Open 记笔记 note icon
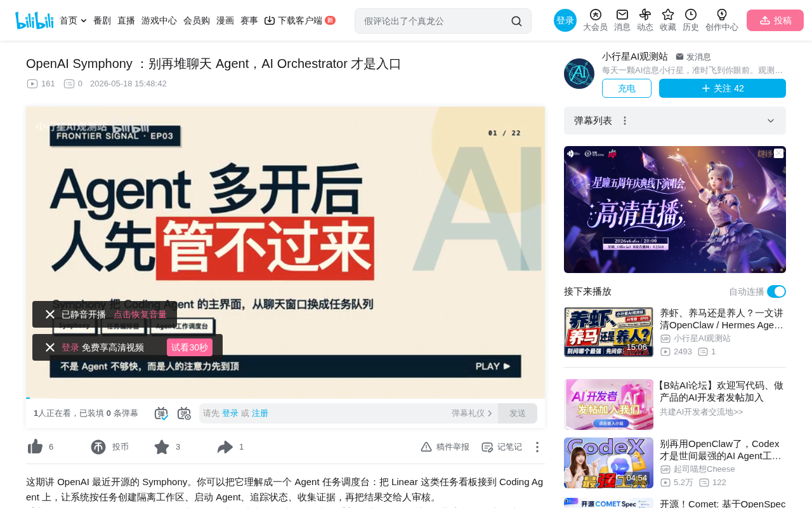812x508 pixels. click(487, 447)
